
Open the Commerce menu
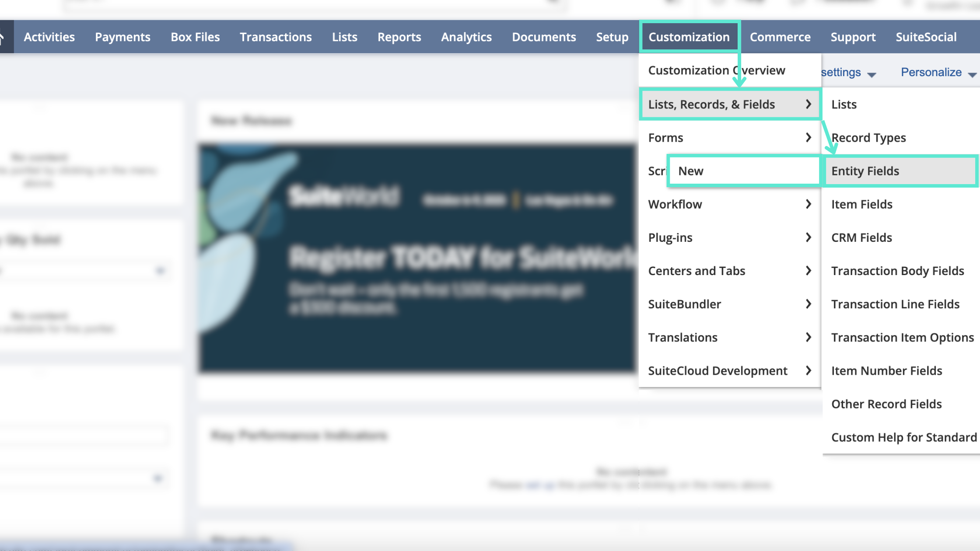point(780,37)
